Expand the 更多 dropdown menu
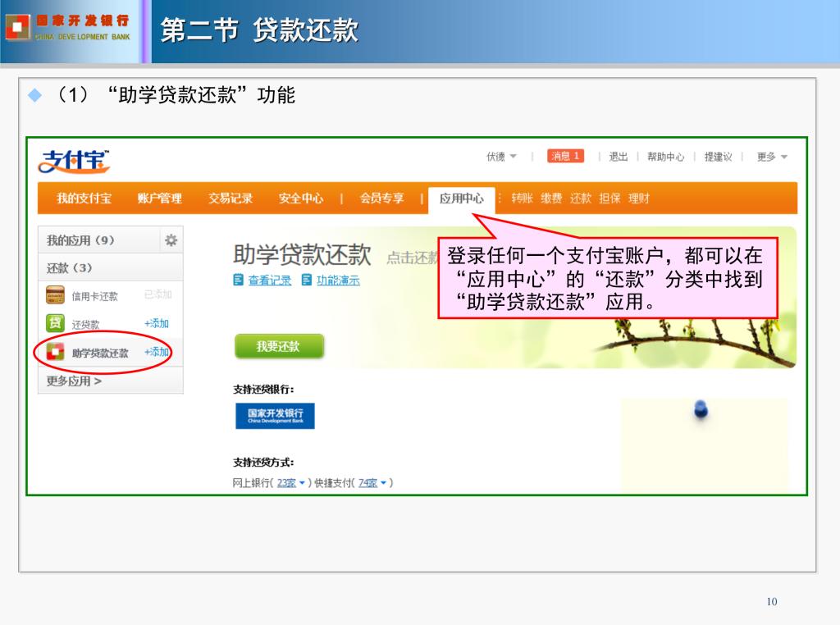This screenshot has height=625, width=840. (x=772, y=157)
